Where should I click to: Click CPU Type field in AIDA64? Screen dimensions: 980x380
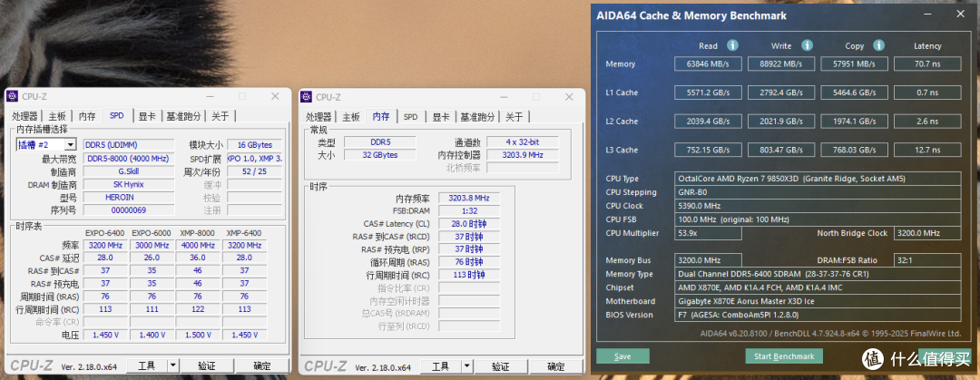pos(818,179)
